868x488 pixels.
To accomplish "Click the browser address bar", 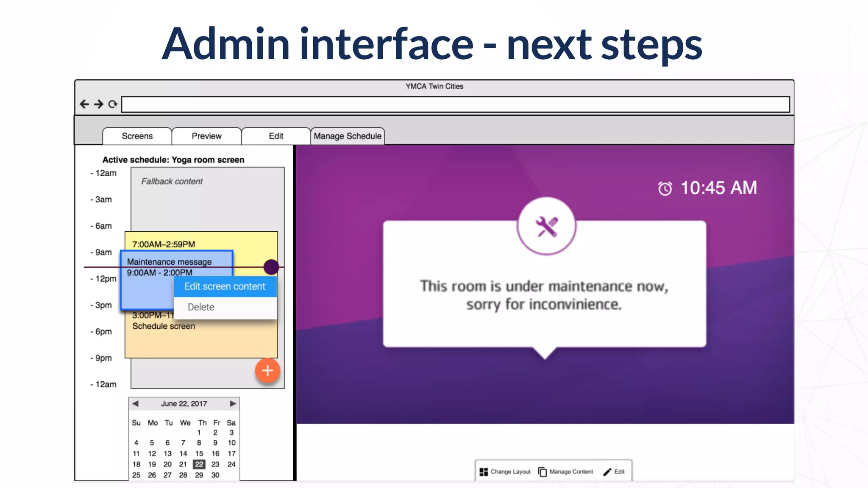I will pos(456,104).
